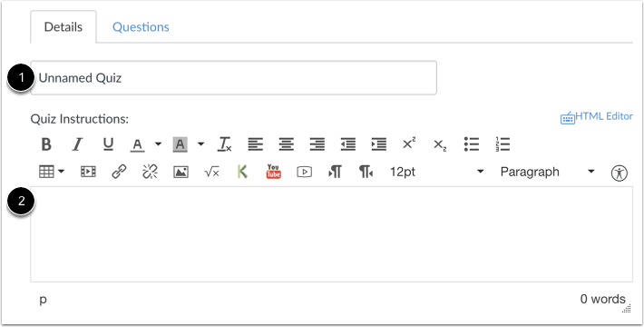Click the underline icon

pos(108,144)
